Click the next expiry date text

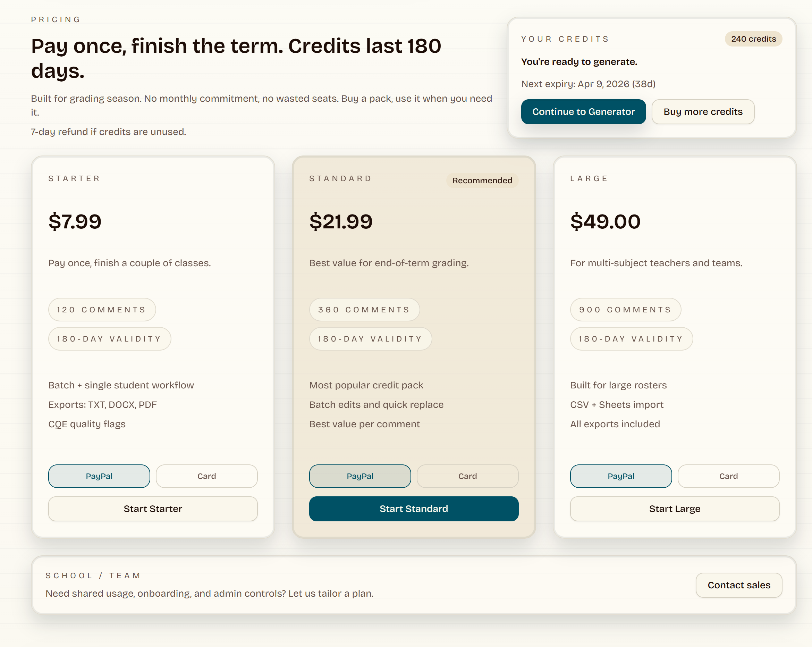(x=589, y=84)
